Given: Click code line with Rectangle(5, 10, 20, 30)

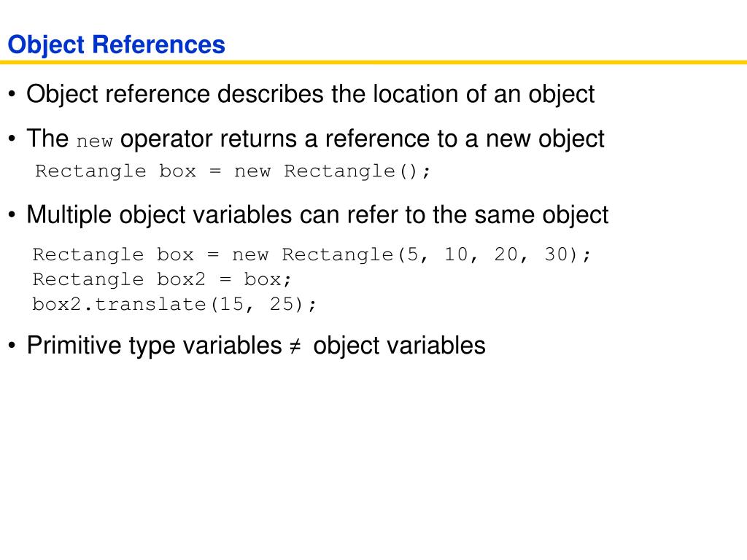Looking at the screenshot, I should pyautogui.click(x=311, y=254).
